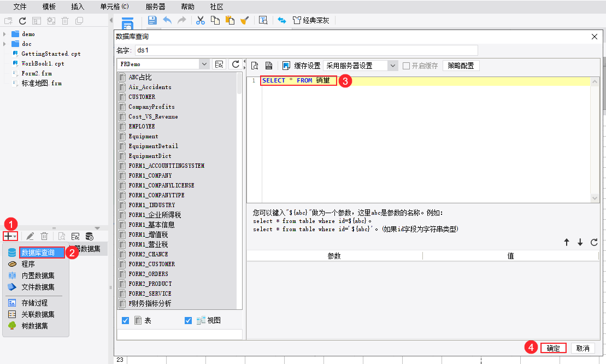The height and width of the screenshot is (364, 606).
Task: Click the 取消 button
Action: (583, 348)
